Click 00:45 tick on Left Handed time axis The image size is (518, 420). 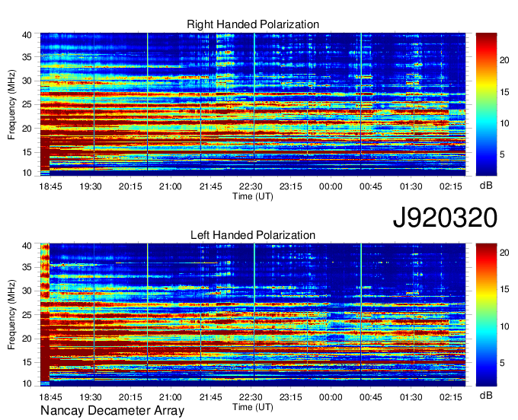coord(371,397)
